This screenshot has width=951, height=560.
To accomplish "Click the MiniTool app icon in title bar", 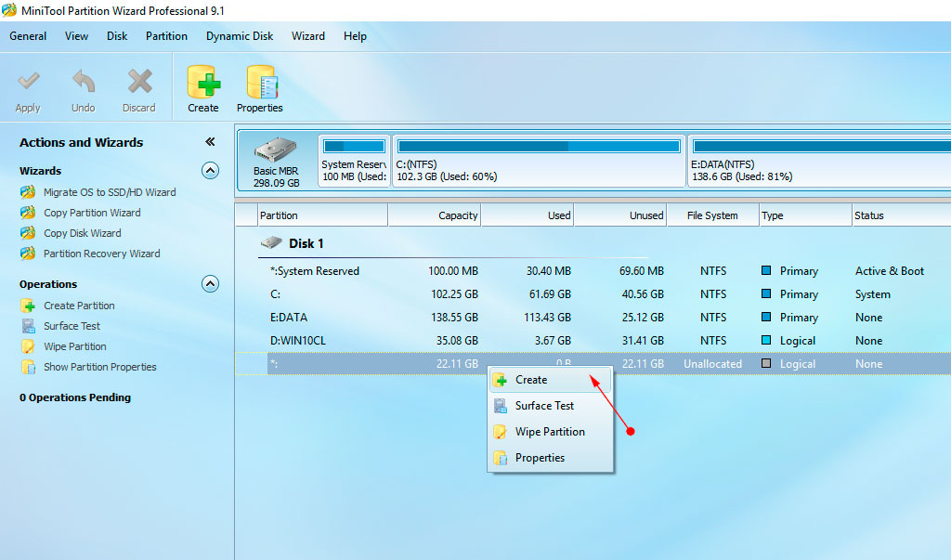I will [9, 10].
